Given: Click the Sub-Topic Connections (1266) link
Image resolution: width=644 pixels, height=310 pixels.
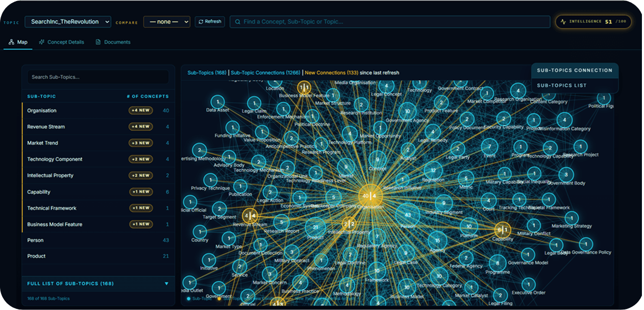Looking at the screenshot, I should (265, 73).
